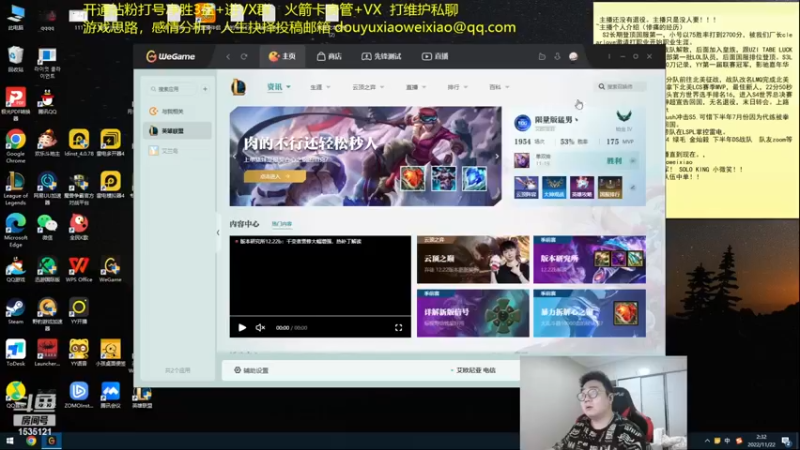Open Chrome from the taskbar

pos(31,441)
